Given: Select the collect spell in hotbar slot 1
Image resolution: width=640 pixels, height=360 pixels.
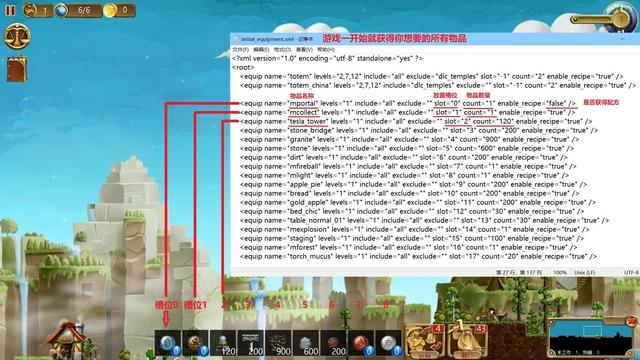Looking at the screenshot, I should pos(196,343).
